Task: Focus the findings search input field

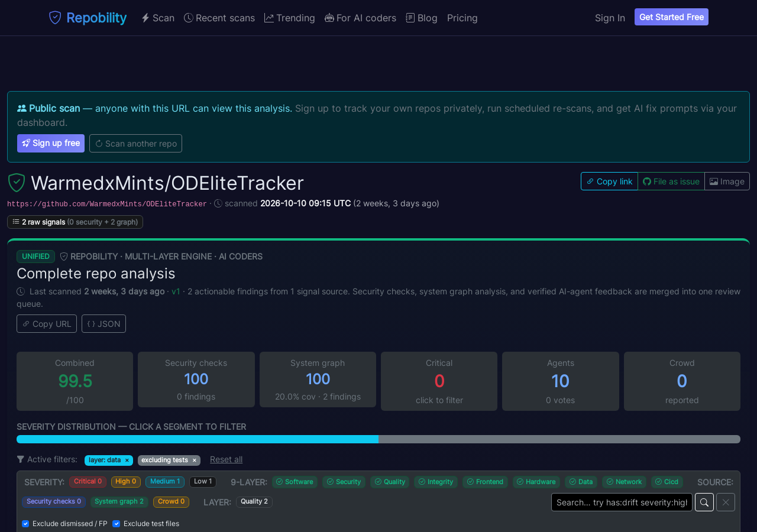Action: 622,502
